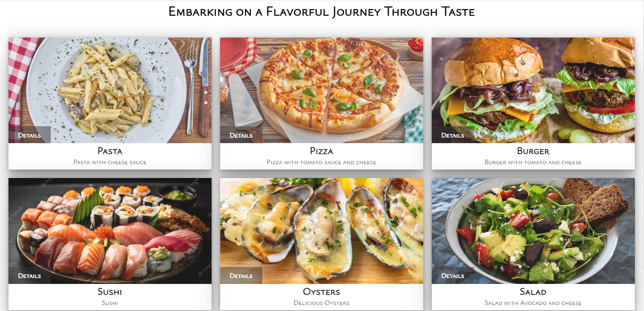Click the 'Salad with Avocado and cheese' description
Screen dimensions: 644x311
[x=533, y=303]
